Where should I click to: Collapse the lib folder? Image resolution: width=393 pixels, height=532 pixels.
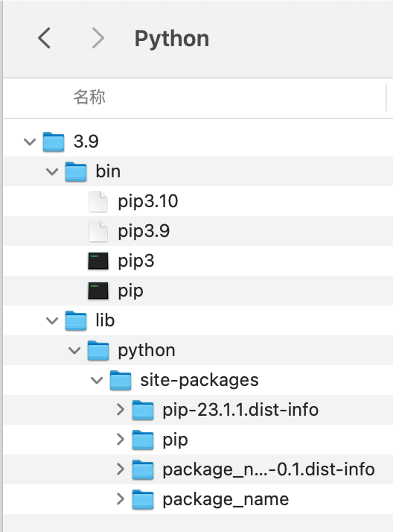(x=52, y=320)
